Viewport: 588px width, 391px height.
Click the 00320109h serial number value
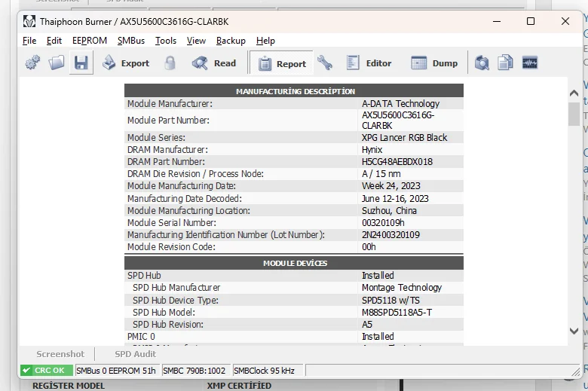pyautogui.click(x=383, y=223)
